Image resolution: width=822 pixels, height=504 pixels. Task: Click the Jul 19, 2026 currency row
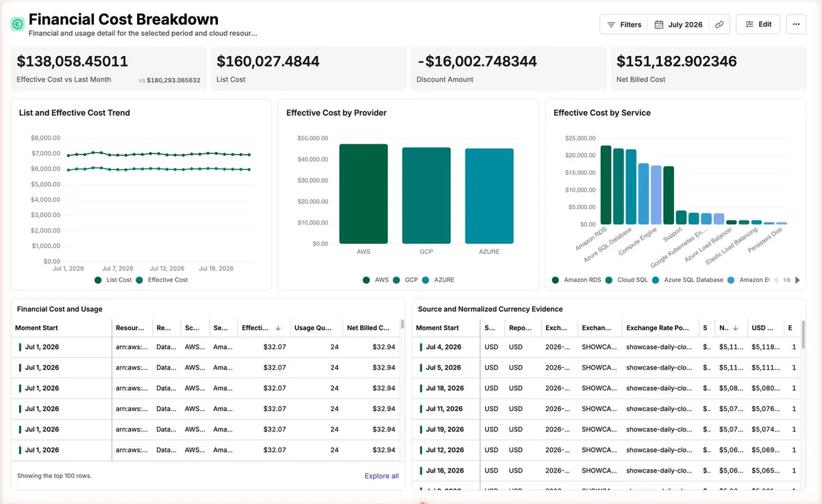[605, 429]
